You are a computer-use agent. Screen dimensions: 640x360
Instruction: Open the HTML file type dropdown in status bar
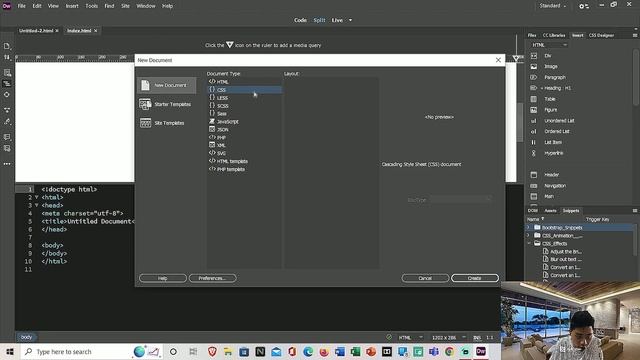(410, 338)
